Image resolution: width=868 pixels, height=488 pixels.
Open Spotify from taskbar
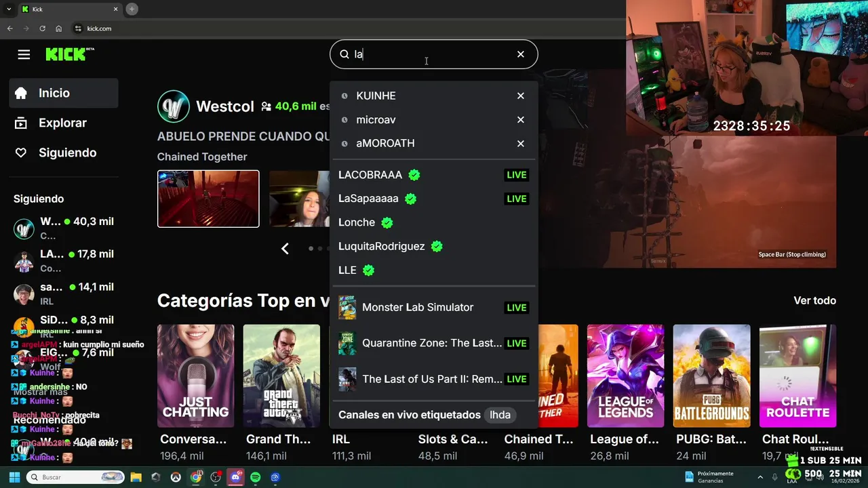point(256,477)
